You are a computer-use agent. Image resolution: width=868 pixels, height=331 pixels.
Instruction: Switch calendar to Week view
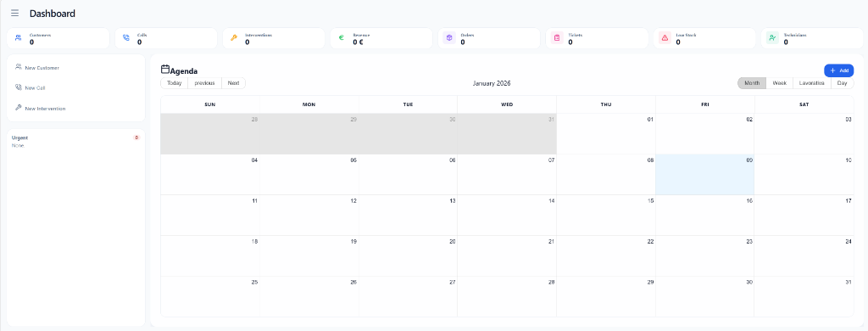click(780, 83)
